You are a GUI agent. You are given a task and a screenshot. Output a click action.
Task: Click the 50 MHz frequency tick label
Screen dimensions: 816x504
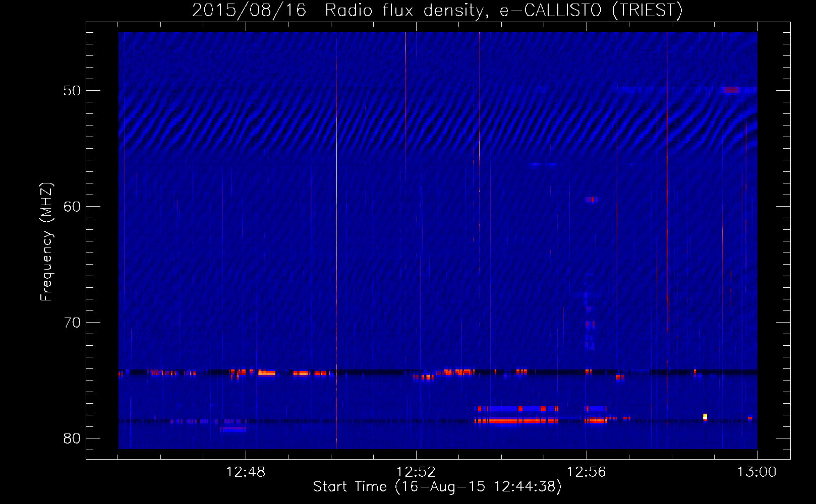coord(72,91)
